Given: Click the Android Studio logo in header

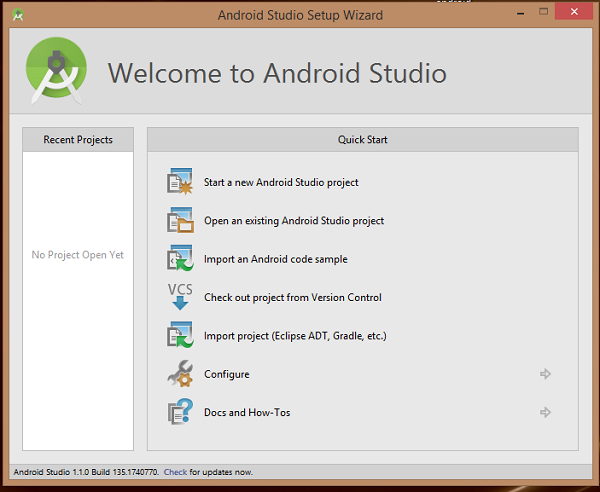Looking at the screenshot, I should coord(56,70).
